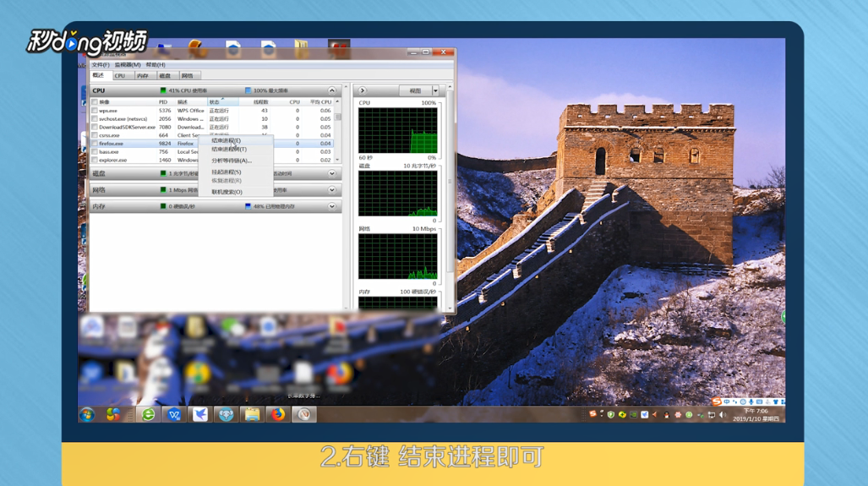
Task: Open the 视图 dropdown arrow
Action: click(435, 90)
